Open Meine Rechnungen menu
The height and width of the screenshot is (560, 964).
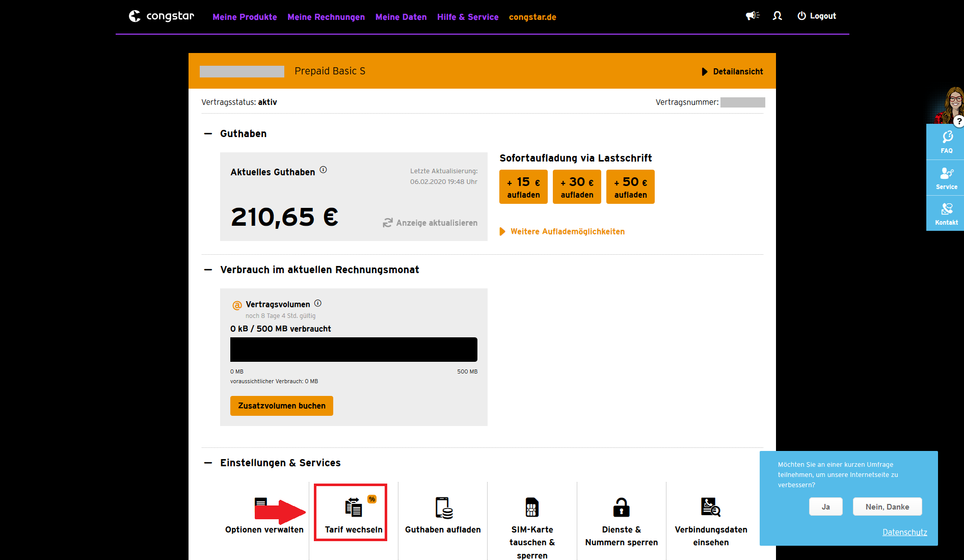click(326, 17)
